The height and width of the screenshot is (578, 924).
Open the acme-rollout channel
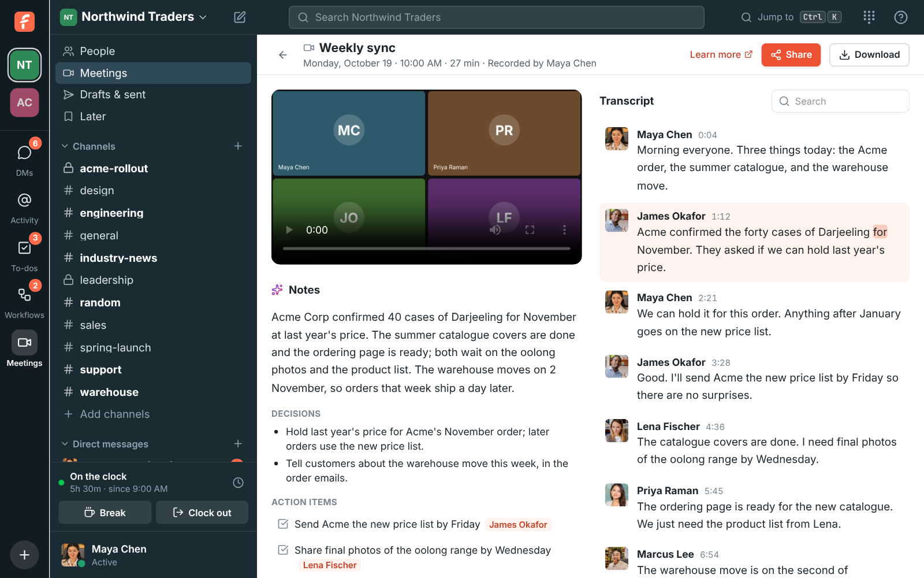coord(153,168)
